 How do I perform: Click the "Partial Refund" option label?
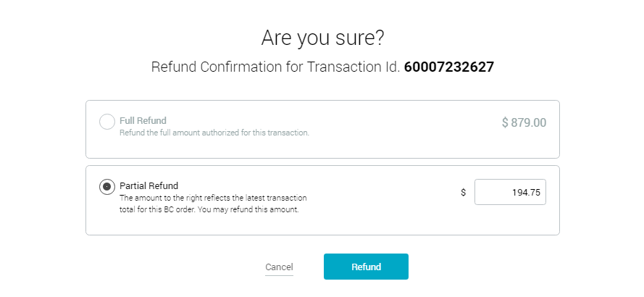tap(149, 185)
